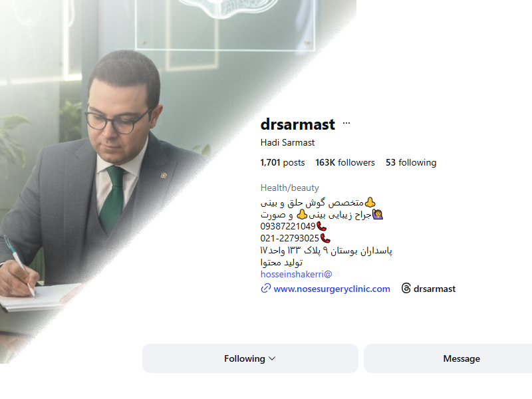This screenshot has width=532, height=399.
Task: Click the Hadi Sarmast display name
Action: pyautogui.click(x=287, y=142)
